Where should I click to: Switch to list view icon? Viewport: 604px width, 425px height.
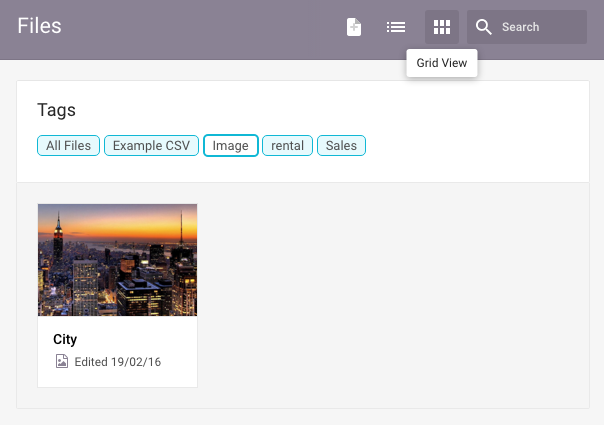point(396,27)
